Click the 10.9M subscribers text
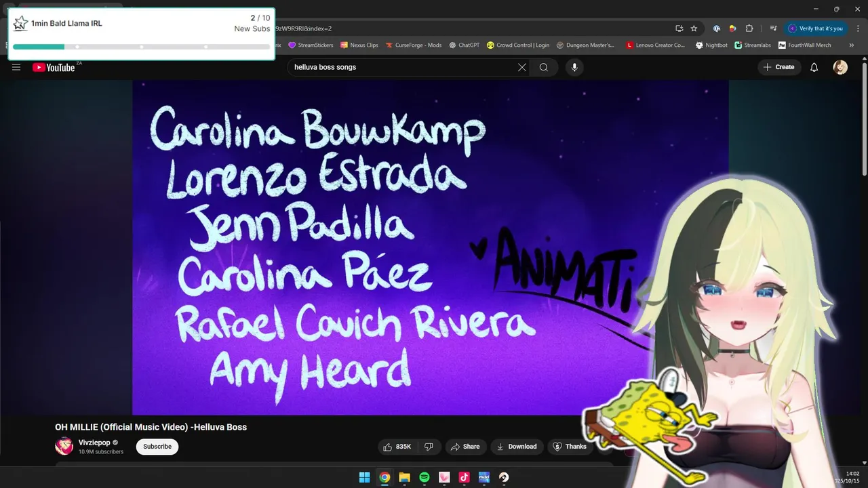This screenshot has width=868, height=488. point(101,452)
